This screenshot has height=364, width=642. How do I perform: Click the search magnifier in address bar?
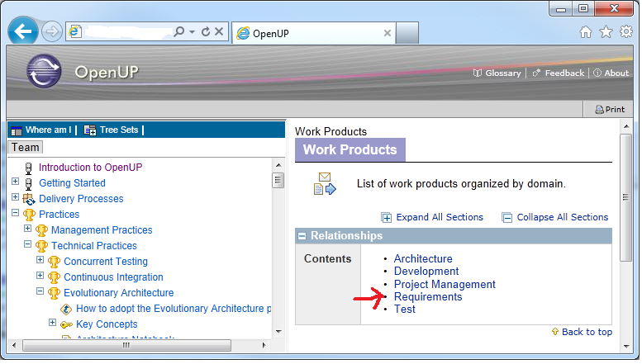(x=179, y=31)
